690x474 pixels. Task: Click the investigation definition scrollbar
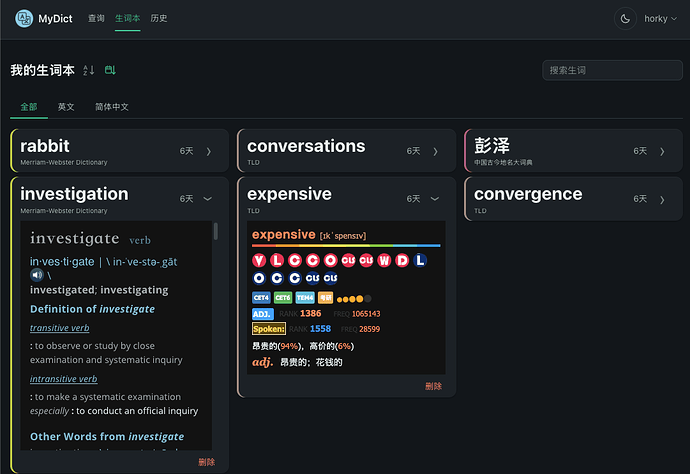[x=216, y=231]
